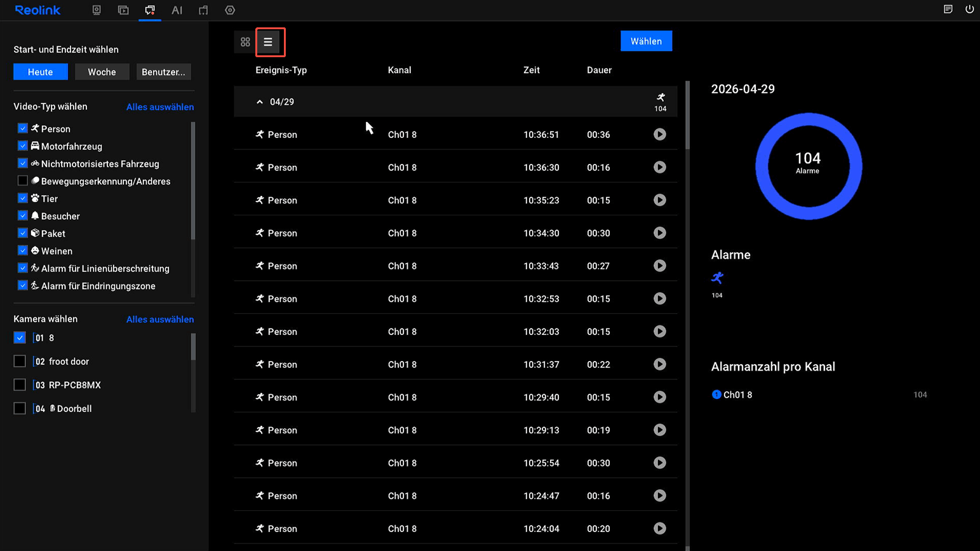Open the log notes icon

(x=948, y=10)
